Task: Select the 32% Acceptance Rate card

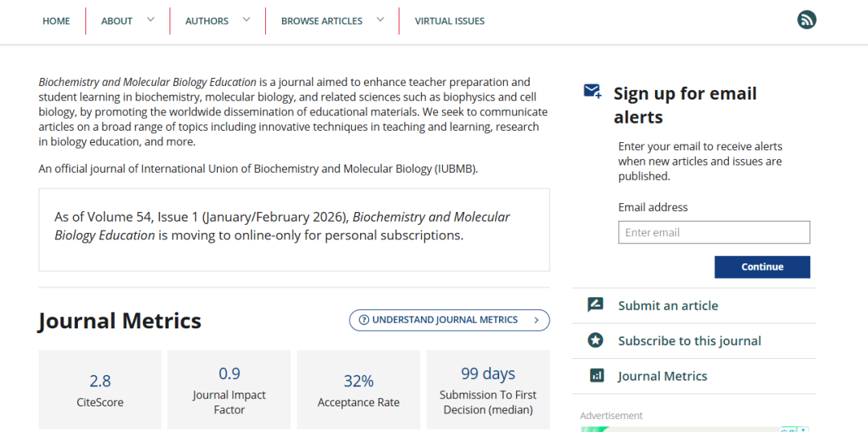Action: click(358, 389)
